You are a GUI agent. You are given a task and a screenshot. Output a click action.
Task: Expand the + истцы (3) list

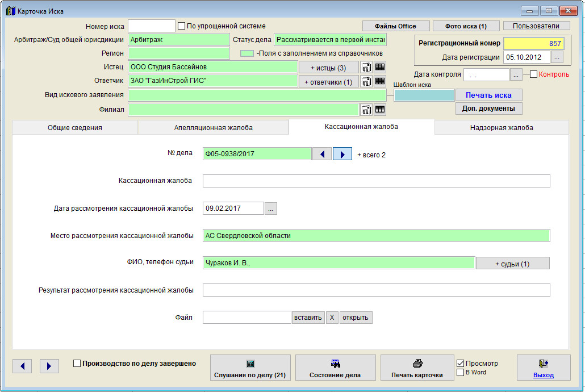point(328,68)
